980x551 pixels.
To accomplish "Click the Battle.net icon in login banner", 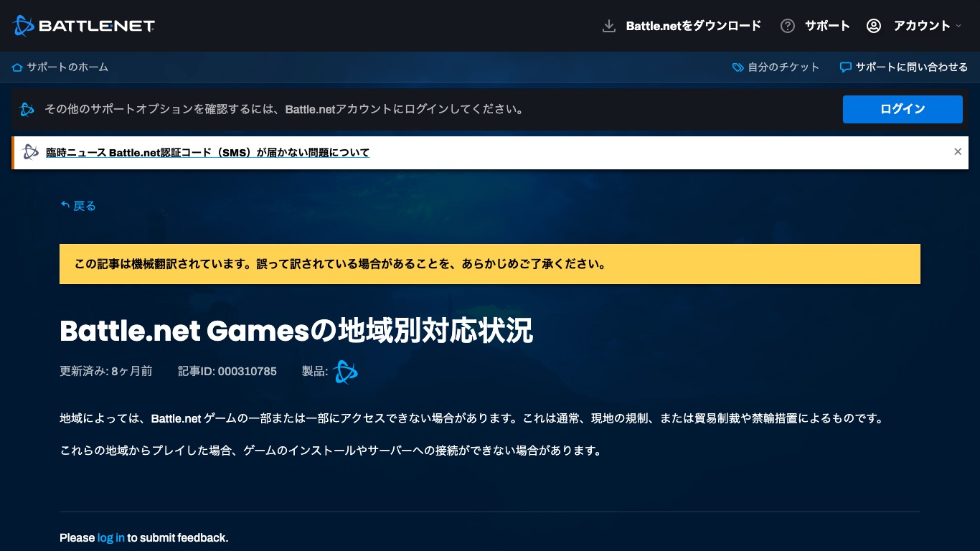I will (x=27, y=109).
